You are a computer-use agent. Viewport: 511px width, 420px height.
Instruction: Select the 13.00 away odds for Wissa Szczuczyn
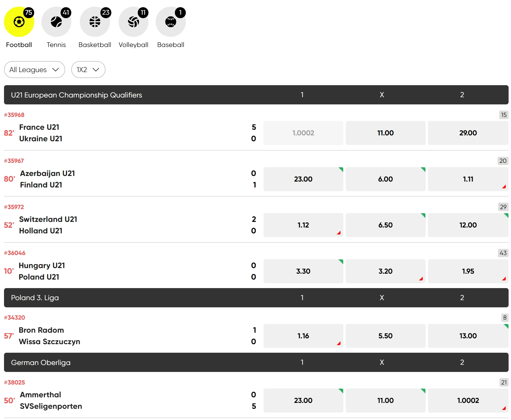(468, 336)
